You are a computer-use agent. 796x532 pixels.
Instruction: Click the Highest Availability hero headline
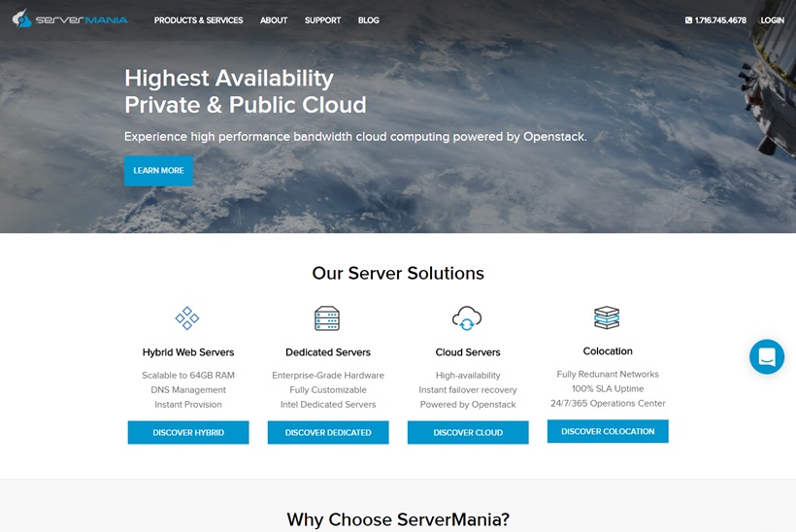246,91
